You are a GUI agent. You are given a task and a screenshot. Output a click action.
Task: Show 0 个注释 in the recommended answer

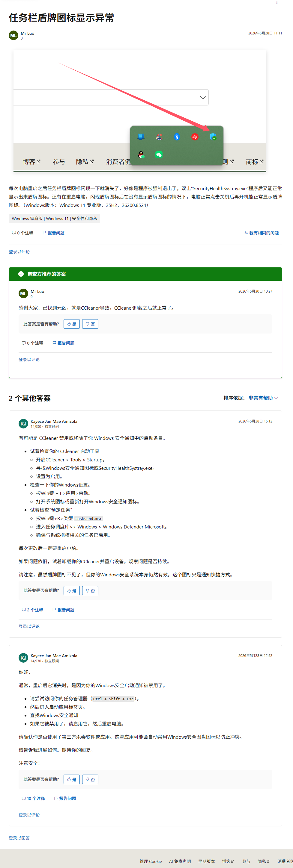32,343
